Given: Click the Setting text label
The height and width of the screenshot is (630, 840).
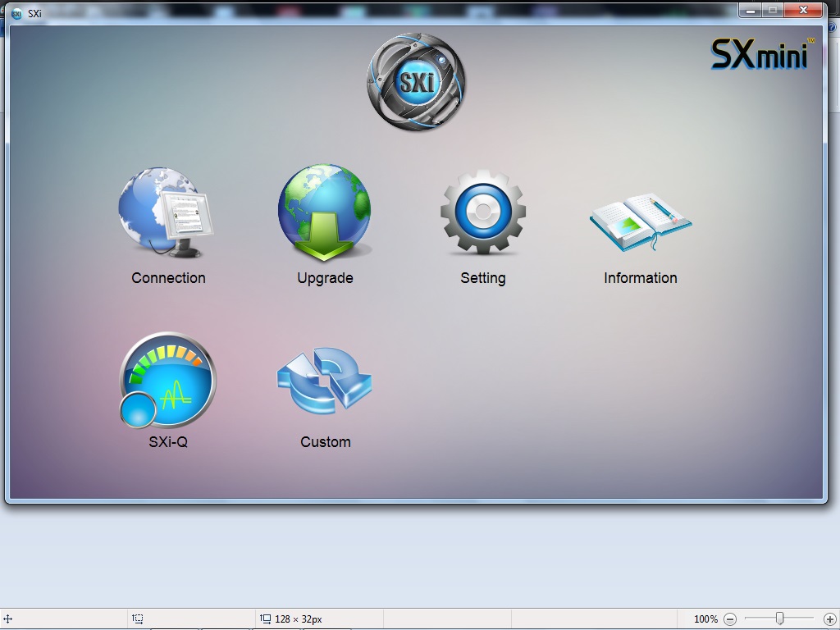Looking at the screenshot, I should click(482, 279).
